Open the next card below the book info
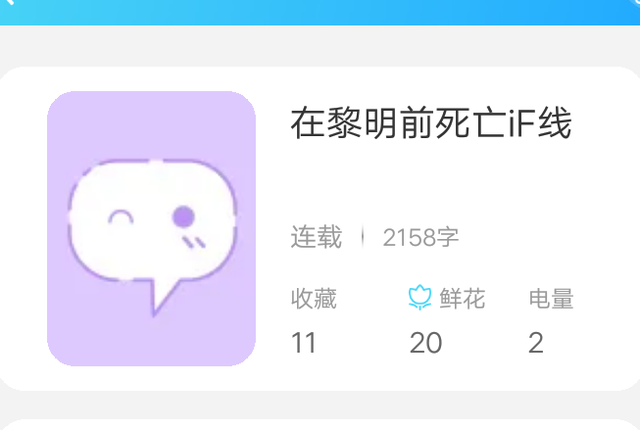The width and height of the screenshot is (640, 430). tap(320, 424)
